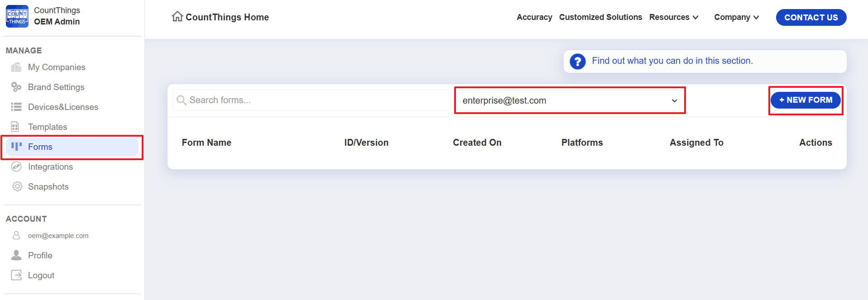
Task: Click the My Companies building icon
Action: click(x=16, y=67)
